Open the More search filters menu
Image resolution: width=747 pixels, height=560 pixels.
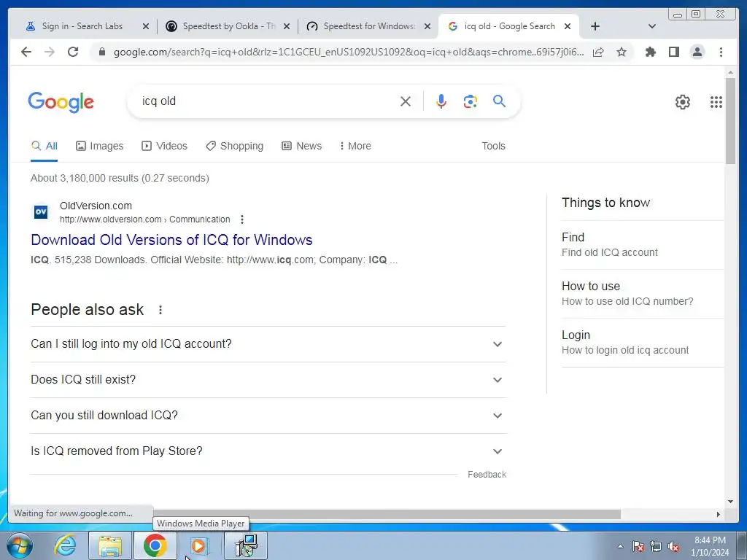355,146
